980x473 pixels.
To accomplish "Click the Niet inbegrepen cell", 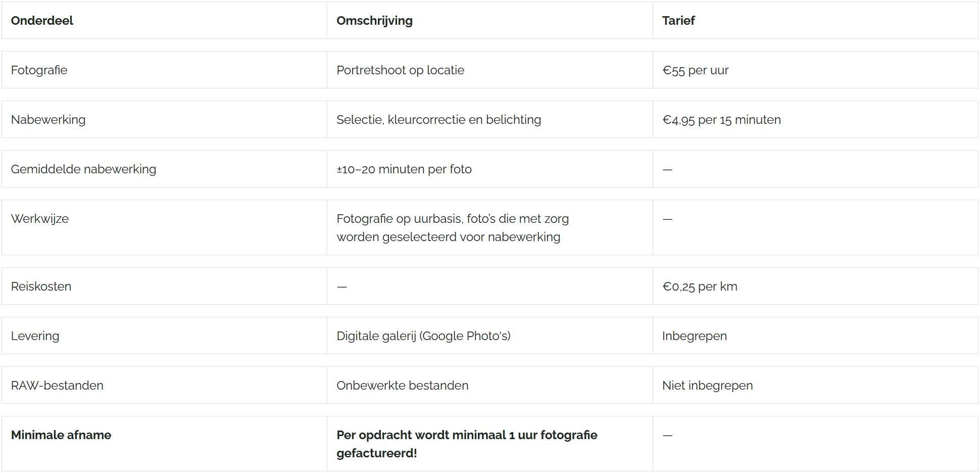I will pos(707,386).
